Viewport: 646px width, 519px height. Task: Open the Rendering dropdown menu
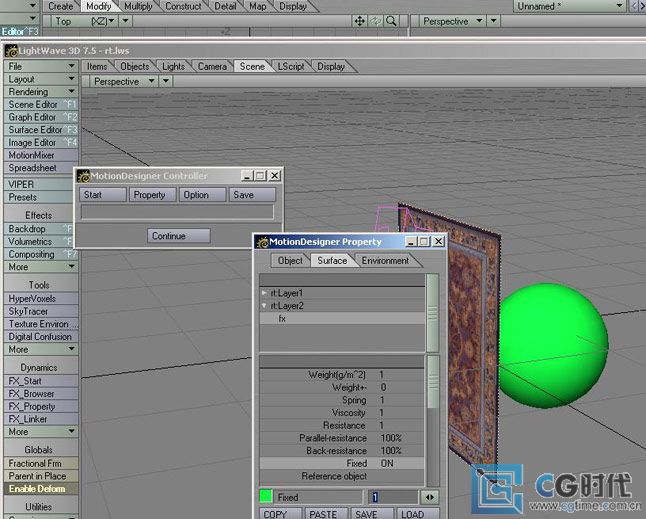click(x=40, y=92)
